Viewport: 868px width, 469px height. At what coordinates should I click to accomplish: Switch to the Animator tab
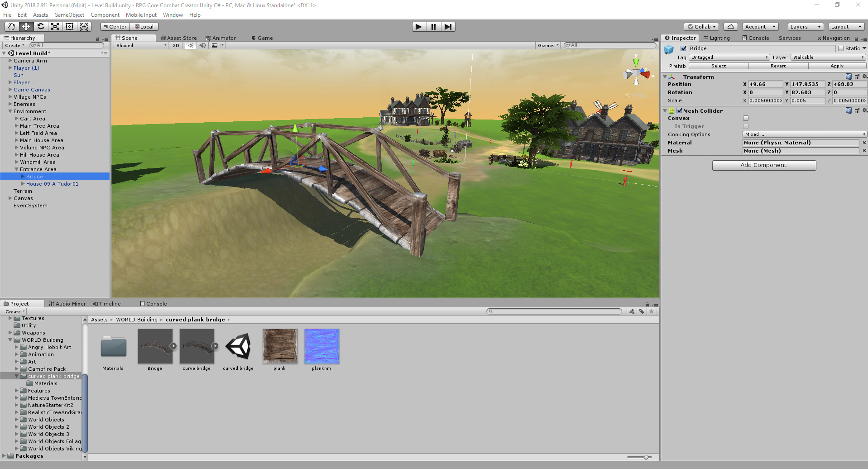click(221, 38)
